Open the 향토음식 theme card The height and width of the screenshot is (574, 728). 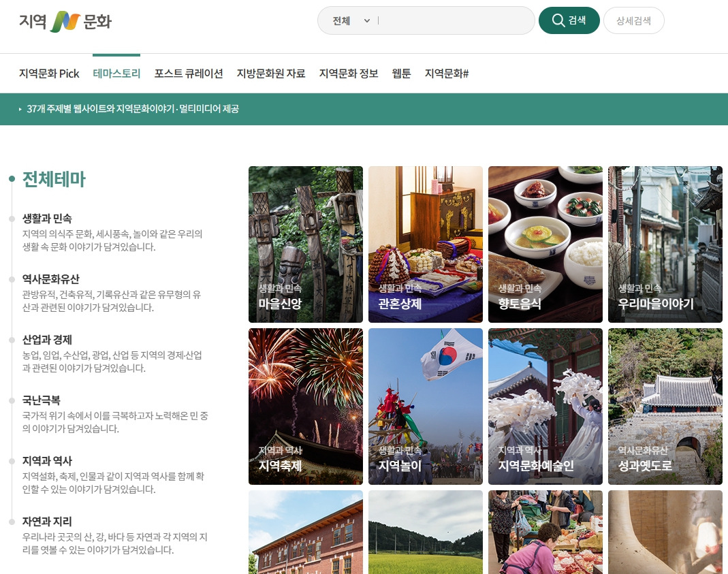[545, 244]
